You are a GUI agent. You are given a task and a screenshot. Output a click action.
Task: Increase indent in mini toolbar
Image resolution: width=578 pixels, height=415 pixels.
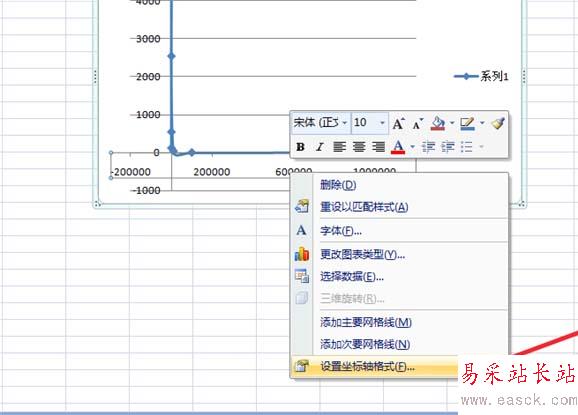[x=448, y=147]
